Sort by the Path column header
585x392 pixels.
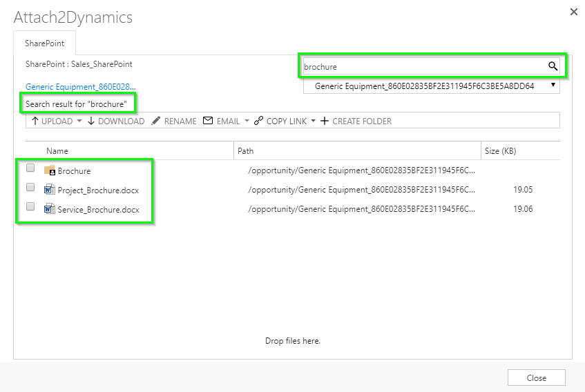245,151
